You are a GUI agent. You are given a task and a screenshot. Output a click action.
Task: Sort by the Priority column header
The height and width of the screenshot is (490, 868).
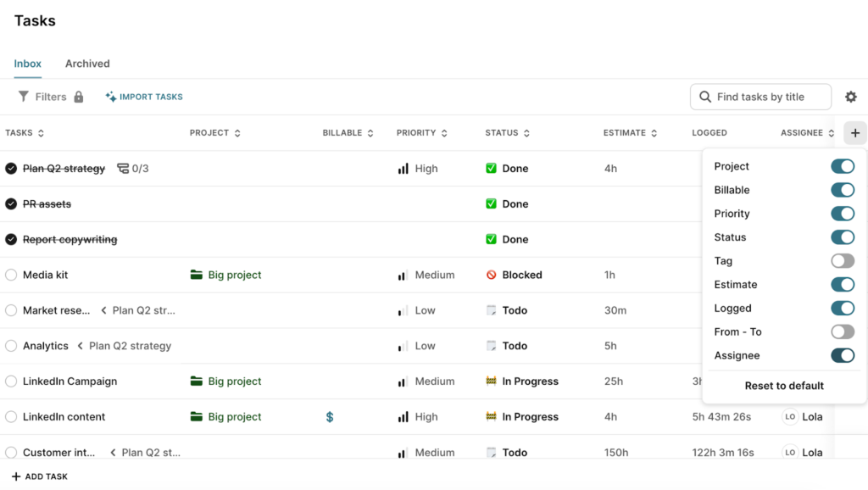(421, 133)
